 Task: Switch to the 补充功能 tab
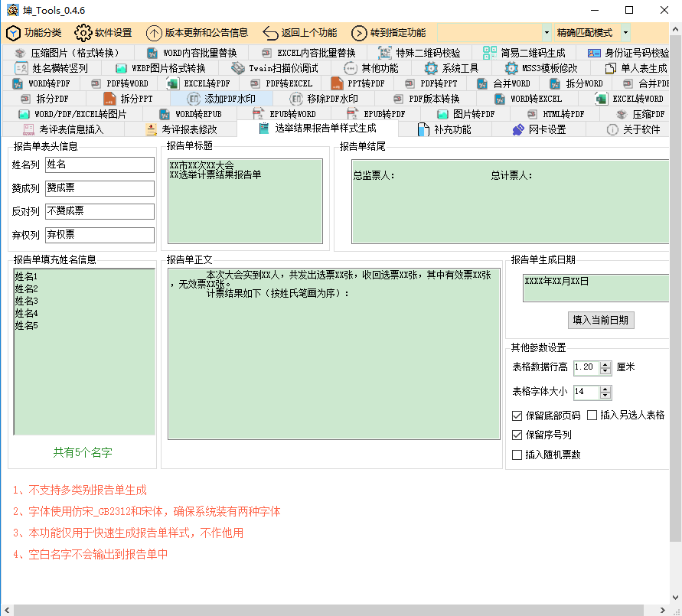(x=449, y=129)
